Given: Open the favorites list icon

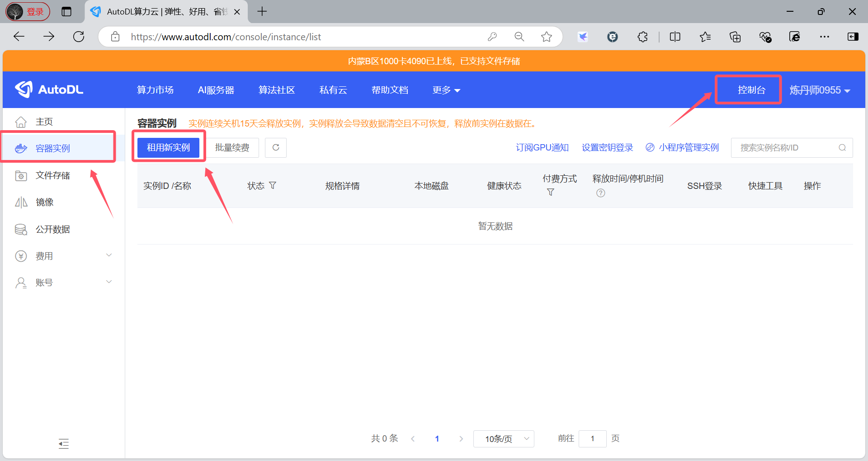Looking at the screenshot, I should [x=705, y=37].
